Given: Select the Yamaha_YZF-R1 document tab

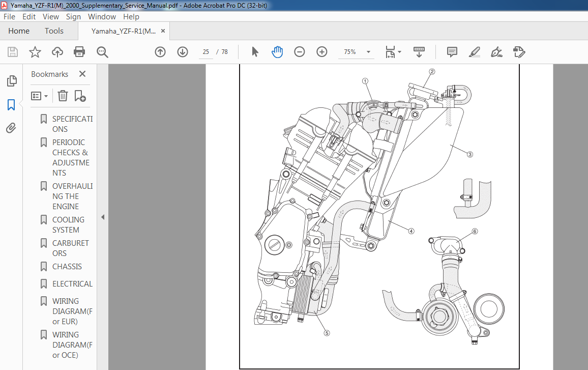Looking at the screenshot, I should coord(124,31).
